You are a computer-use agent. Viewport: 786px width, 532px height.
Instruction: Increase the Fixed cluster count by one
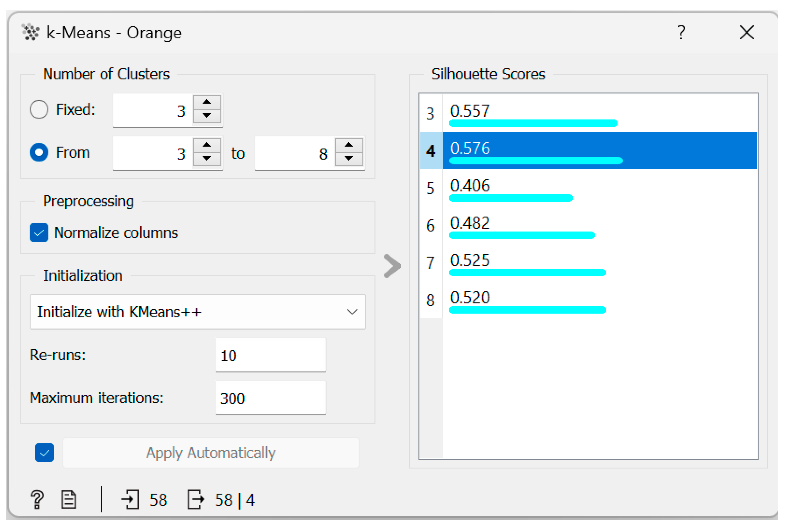click(207, 102)
